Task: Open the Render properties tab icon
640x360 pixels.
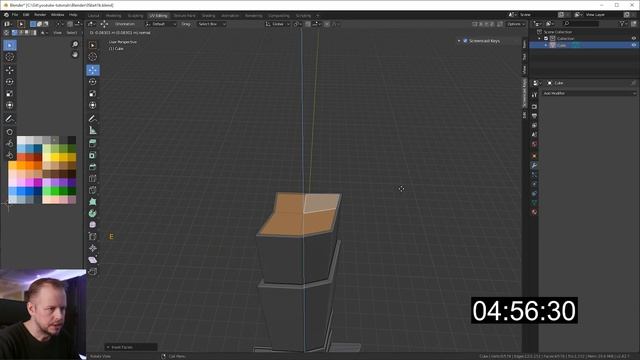Action: [534, 106]
